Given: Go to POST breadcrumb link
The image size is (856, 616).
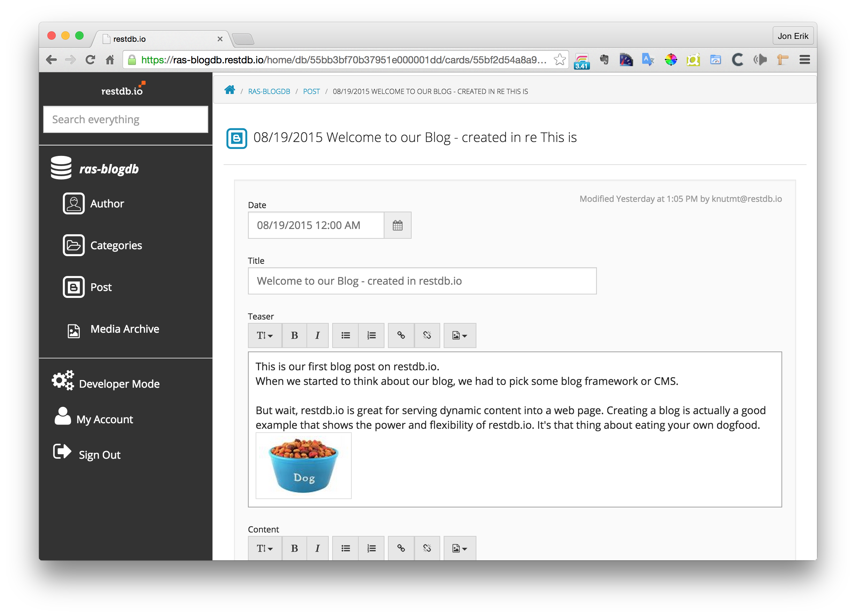Looking at the screenshot, I should click(x=311, y=92).
